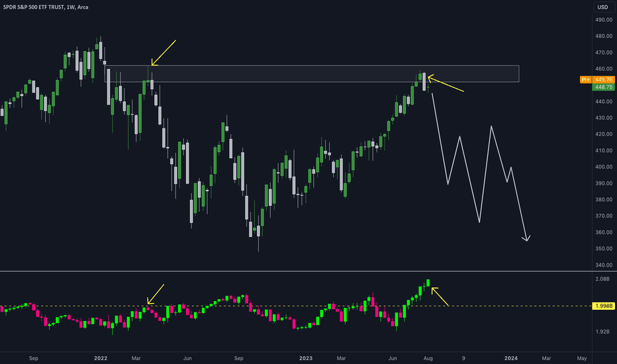Click the 2.08B indicator scale label
This screenshot has height=364, width=617.
pyautogui.click(x=602, y=279)
